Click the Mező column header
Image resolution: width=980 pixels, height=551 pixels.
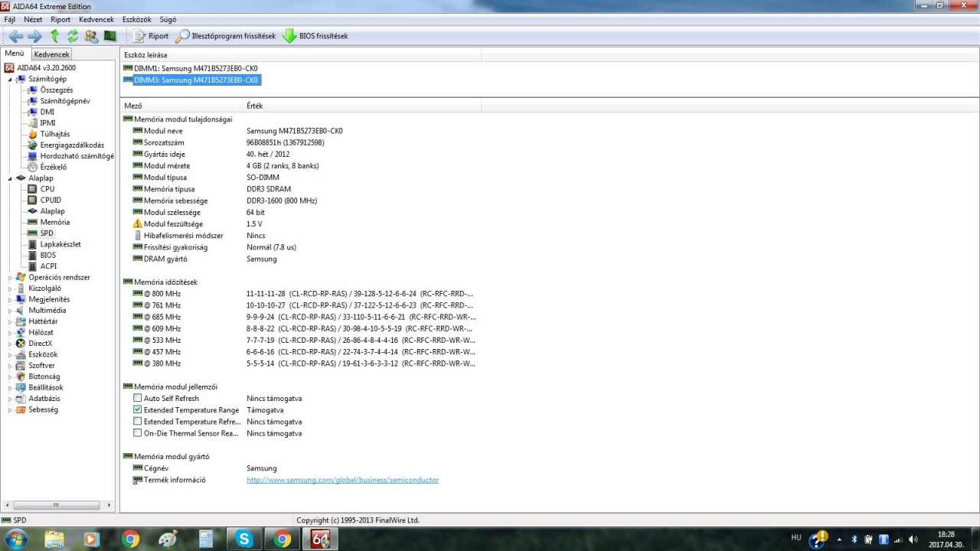click(181, 106)
